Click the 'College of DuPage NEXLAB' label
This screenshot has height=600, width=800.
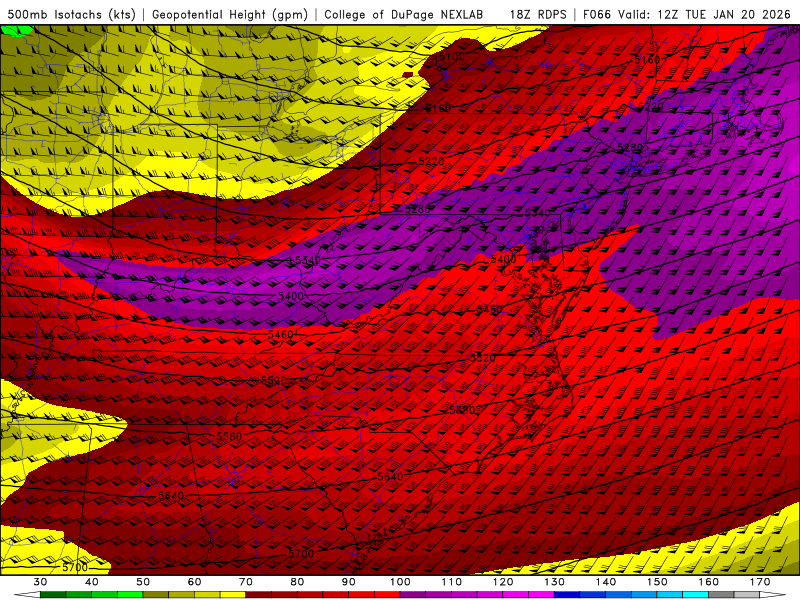click(404, 14)
